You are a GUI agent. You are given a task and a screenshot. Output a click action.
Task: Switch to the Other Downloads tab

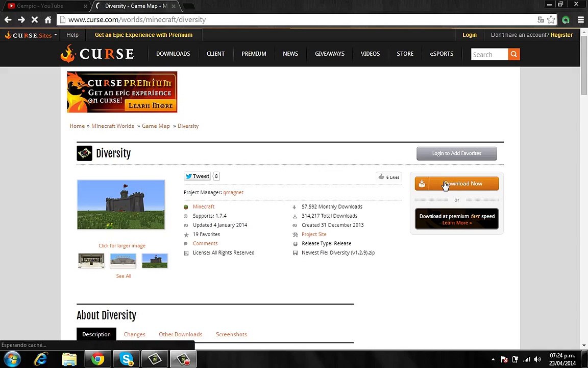coord(180,334)
